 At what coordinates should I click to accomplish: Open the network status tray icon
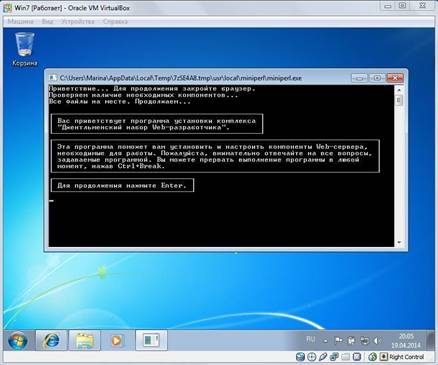[x=364, y=340]
